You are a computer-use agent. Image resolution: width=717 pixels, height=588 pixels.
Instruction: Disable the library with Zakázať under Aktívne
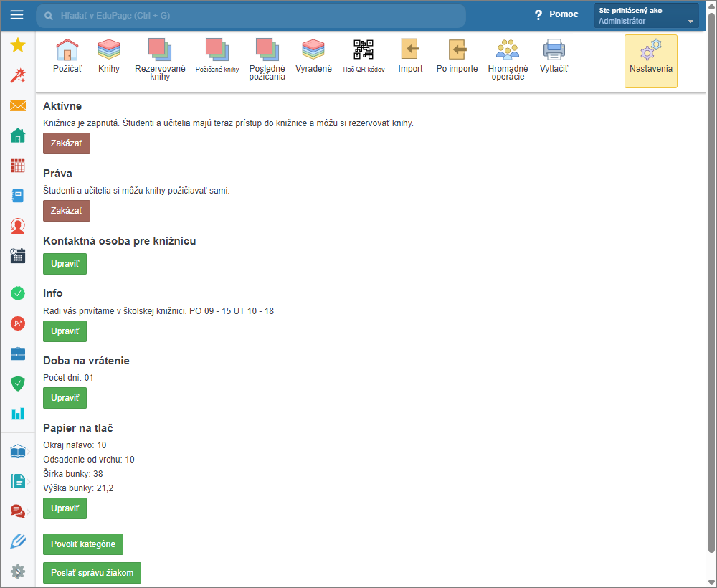click(x=67, y=143)
